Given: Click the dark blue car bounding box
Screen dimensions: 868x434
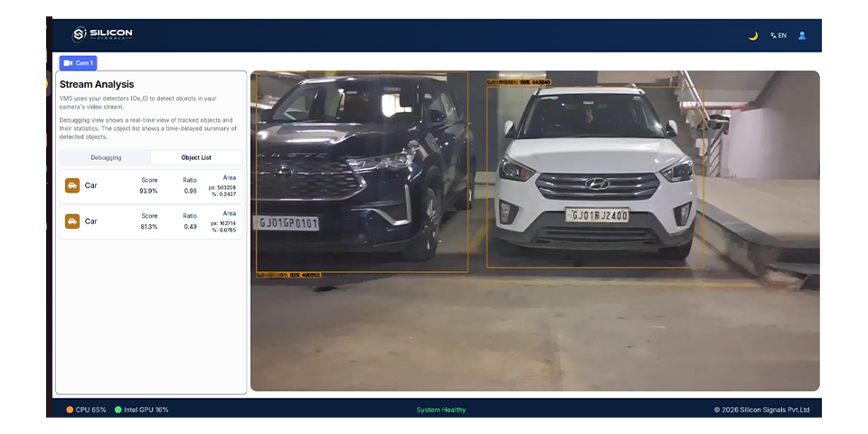Looking at the screenshot, I should click(362, 172).
